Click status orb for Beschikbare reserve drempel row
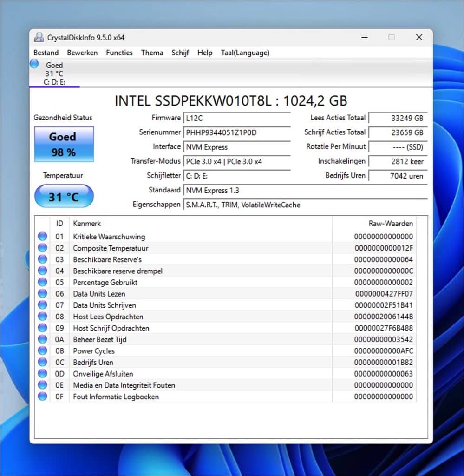Screen dimensions: 464x476 click(x=42, y=271)
